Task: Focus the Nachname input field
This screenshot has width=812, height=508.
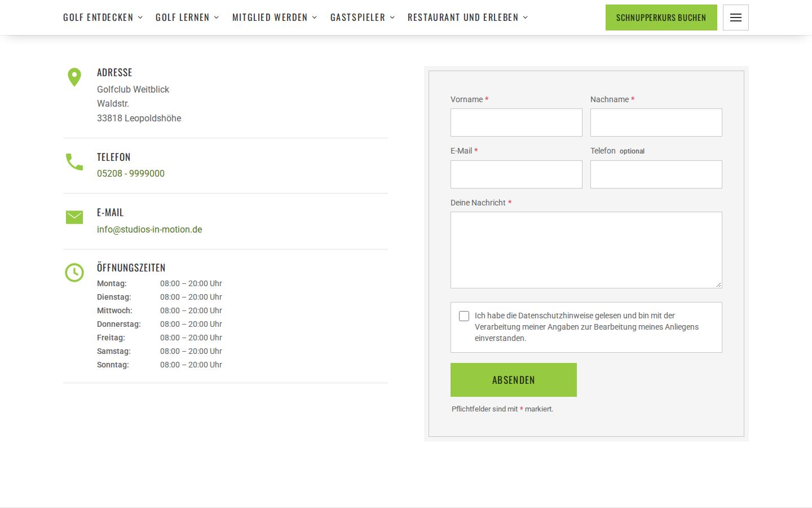Action: pyautogui.click(x=656, y=122)
